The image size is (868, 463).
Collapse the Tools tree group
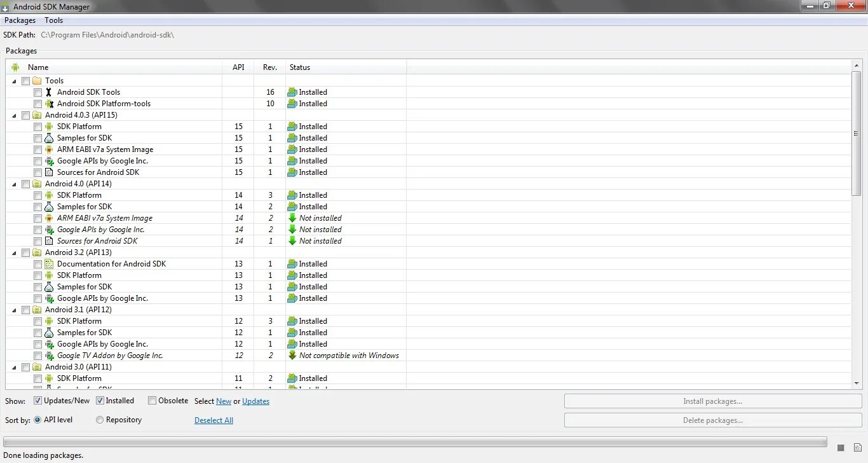pos(15,81)
